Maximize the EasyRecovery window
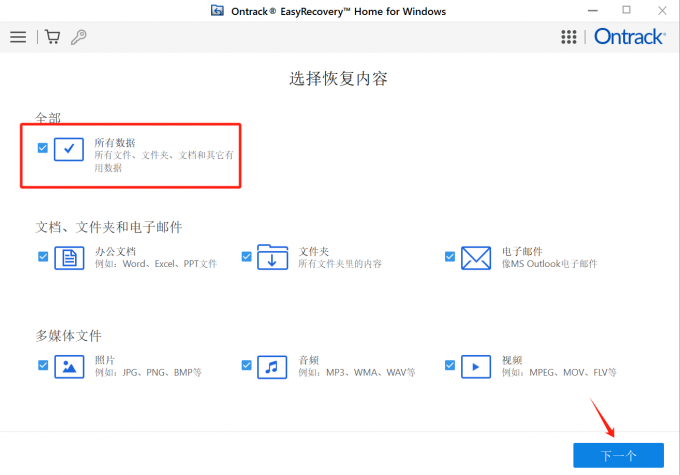This screenshot has height=475, width=680. tap(626, 10)
